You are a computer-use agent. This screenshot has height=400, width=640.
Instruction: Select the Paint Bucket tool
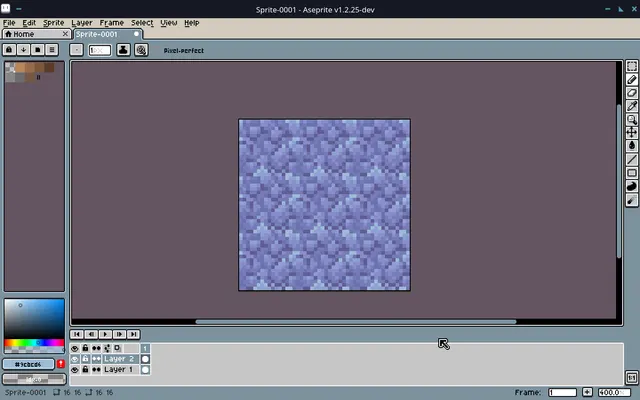pos(632,146)
